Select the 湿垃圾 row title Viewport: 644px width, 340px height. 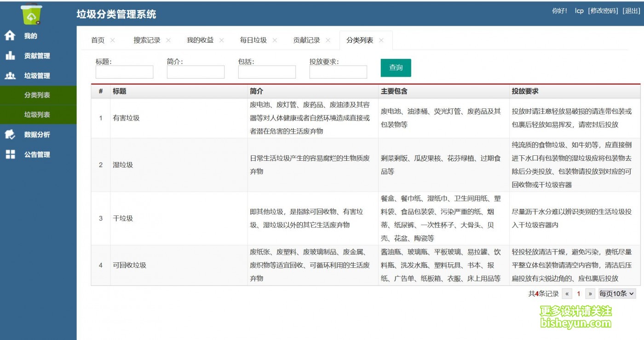(123, 165)
